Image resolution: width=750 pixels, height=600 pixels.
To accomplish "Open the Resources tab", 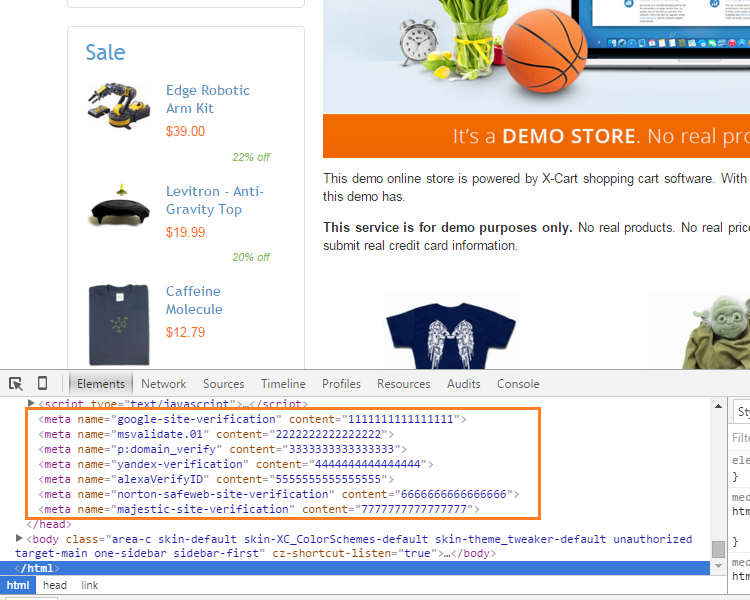I will point(404,384).
